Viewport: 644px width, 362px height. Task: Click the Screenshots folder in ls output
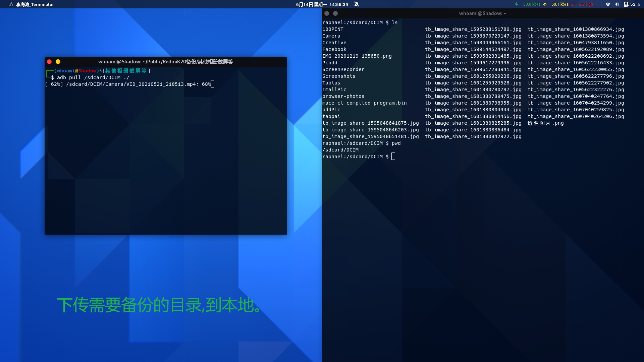[x=338, y=76]
